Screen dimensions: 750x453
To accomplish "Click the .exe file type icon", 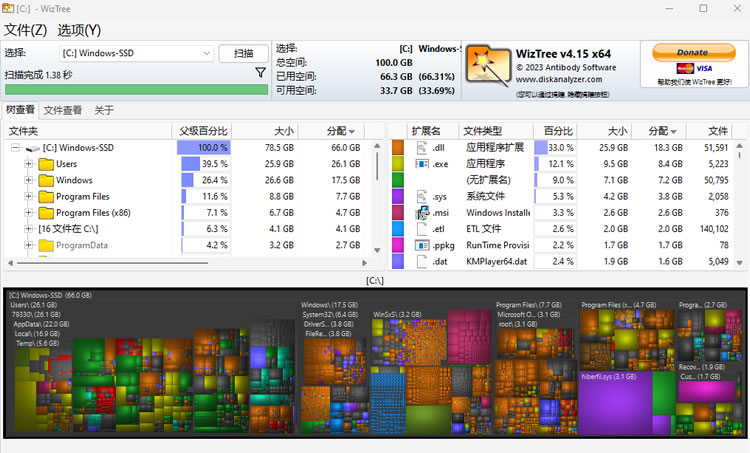I will pos(421,164).
